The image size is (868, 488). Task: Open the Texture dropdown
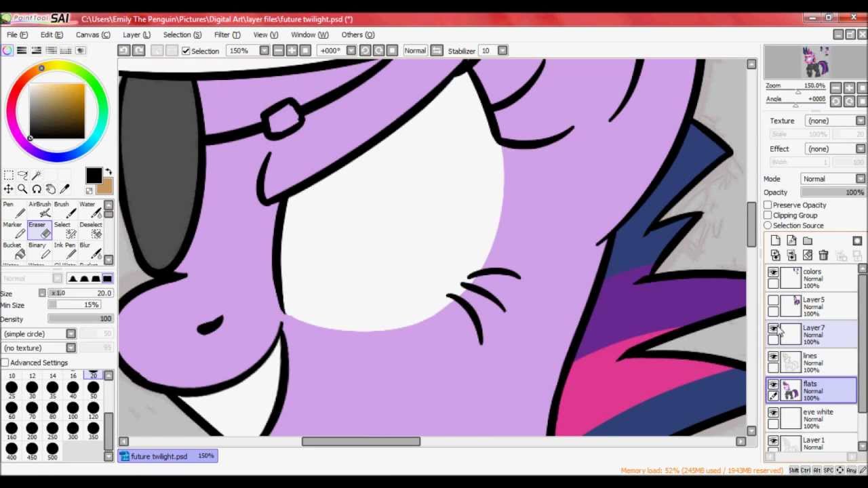click(861, 121)
